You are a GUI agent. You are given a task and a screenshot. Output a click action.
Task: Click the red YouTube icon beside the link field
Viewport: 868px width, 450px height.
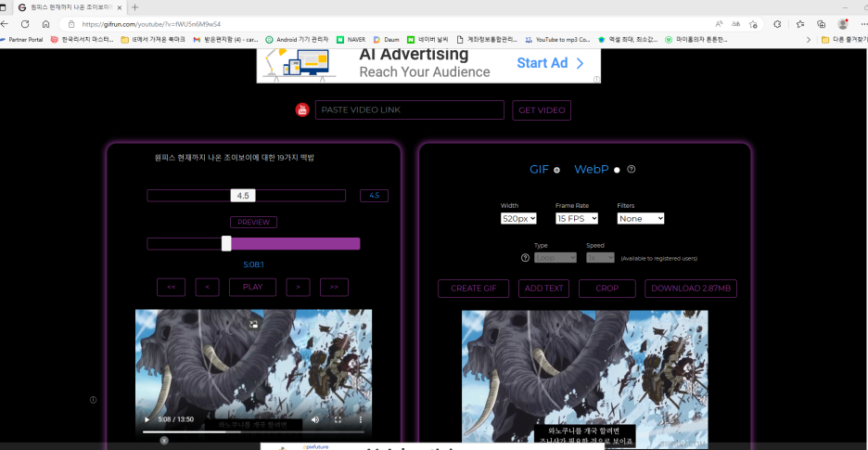(x=301, y=109)
